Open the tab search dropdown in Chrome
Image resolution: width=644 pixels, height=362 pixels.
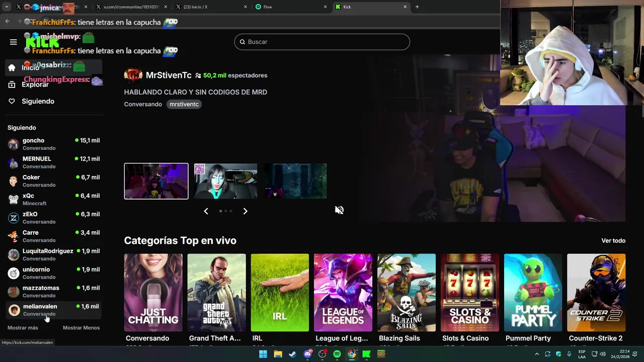coord(6,7)
